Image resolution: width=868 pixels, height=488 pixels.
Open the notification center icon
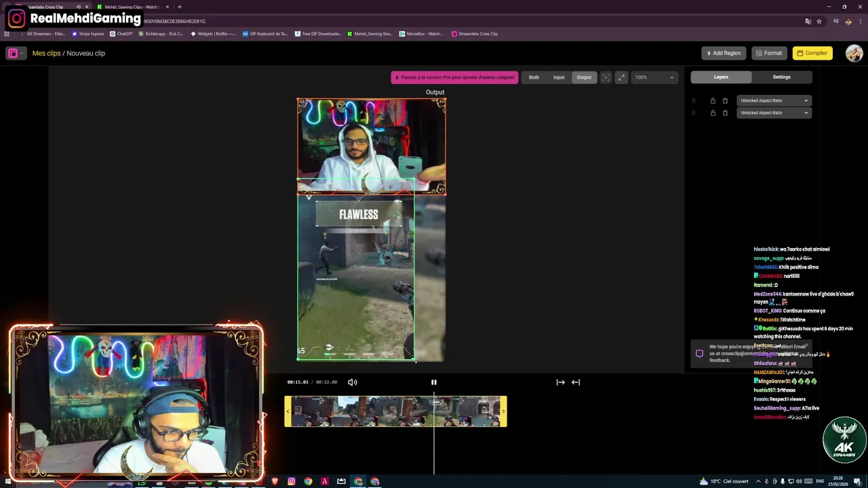(857, 481)
